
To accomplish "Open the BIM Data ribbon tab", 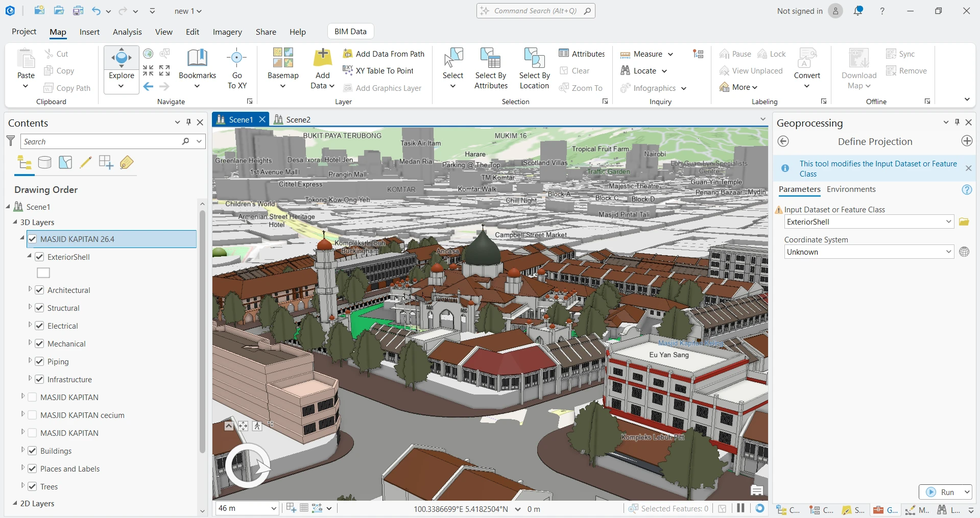I will click(350, 31).
